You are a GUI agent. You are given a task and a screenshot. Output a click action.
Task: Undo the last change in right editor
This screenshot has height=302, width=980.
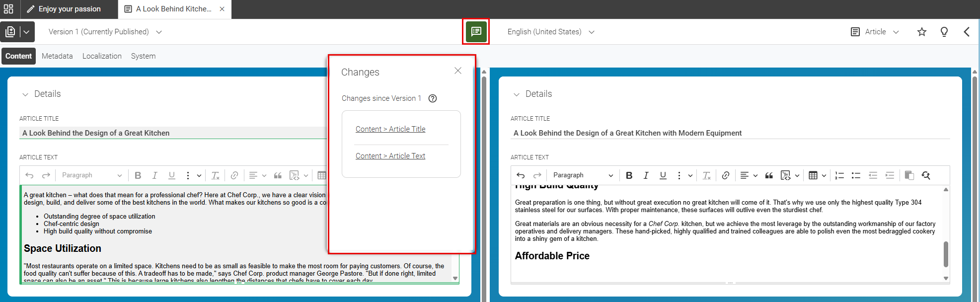click(x=521, y=175)
